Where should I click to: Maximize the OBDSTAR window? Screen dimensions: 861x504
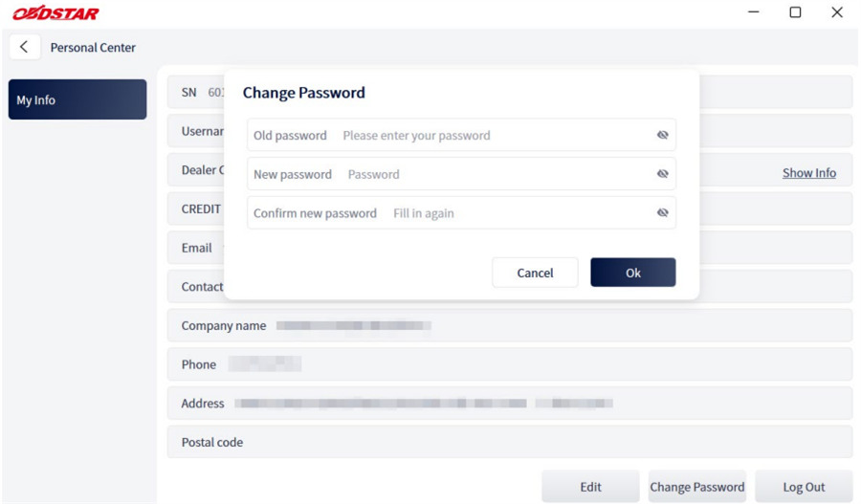click(795, 12)
